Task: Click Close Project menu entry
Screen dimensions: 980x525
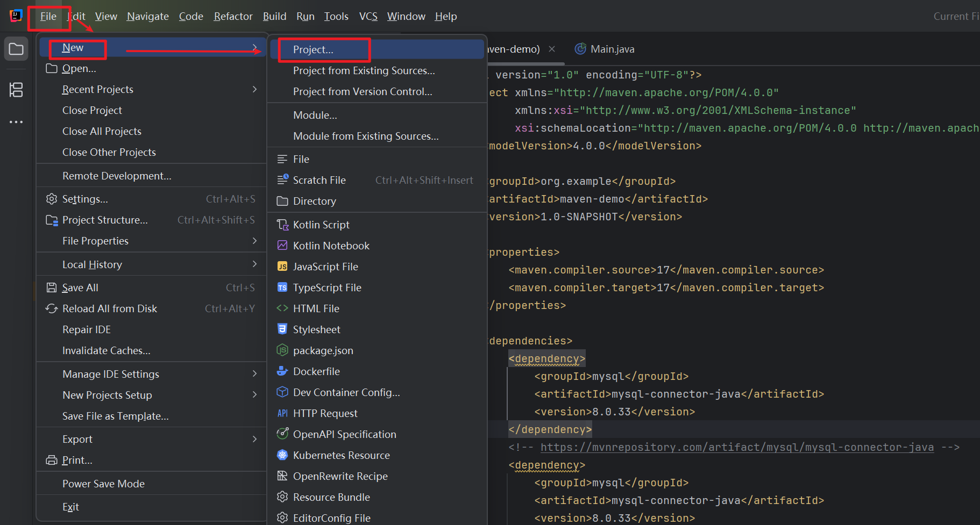Action: pyautogui.click(x=151, y=110)
